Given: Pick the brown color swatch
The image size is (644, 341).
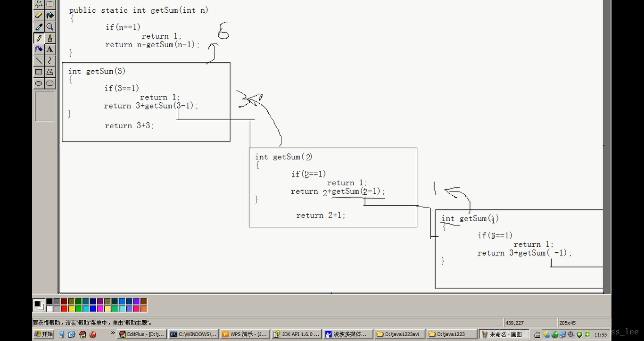Looking at the screenshot, I should coord(144,301).
